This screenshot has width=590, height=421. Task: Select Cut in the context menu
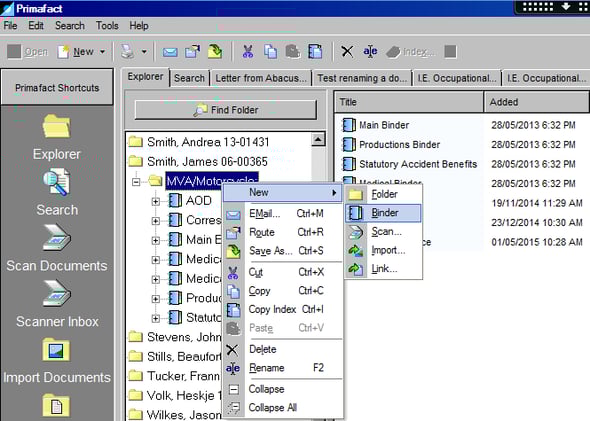(283, 272)
